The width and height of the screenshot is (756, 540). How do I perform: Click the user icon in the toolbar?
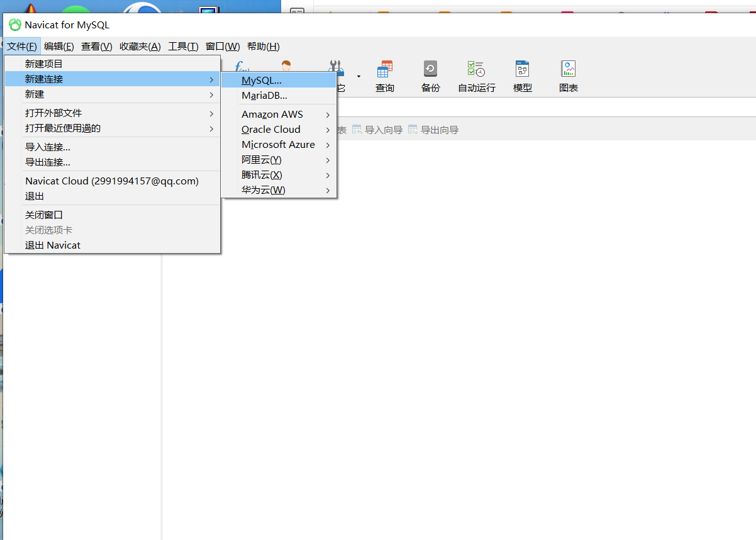coord(287,65)
